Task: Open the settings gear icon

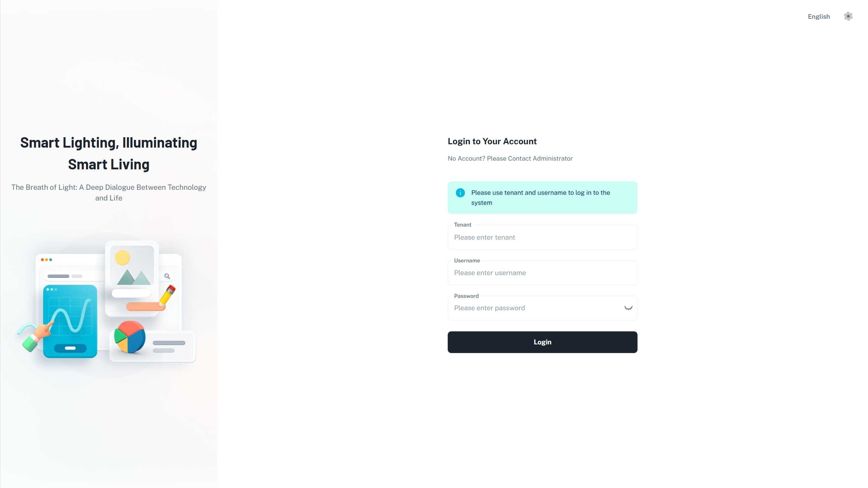Action: (x=848, y=16)
